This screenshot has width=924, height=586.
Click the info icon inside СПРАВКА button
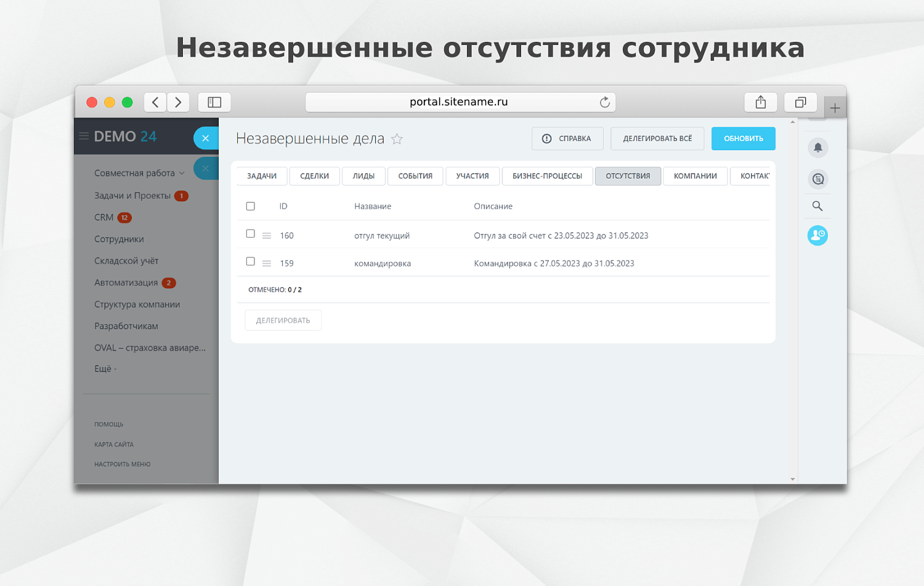click(547, 138)
